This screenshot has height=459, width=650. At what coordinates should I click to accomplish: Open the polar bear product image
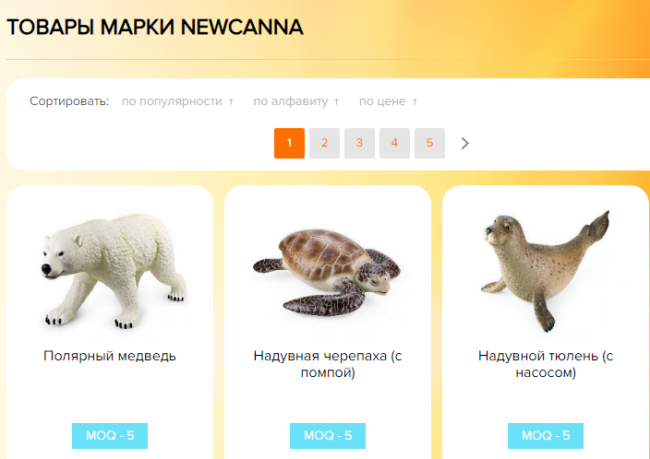coord(112,270)
